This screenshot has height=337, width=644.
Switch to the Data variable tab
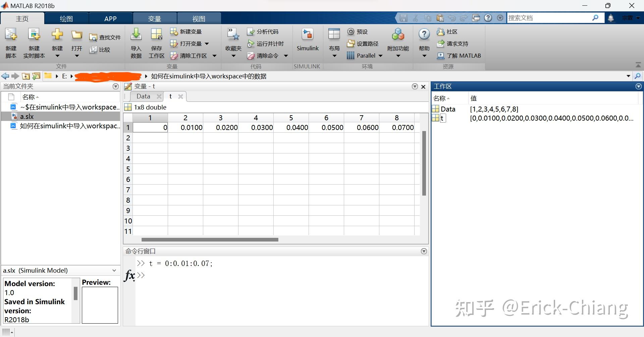click(x=143, y=96)
